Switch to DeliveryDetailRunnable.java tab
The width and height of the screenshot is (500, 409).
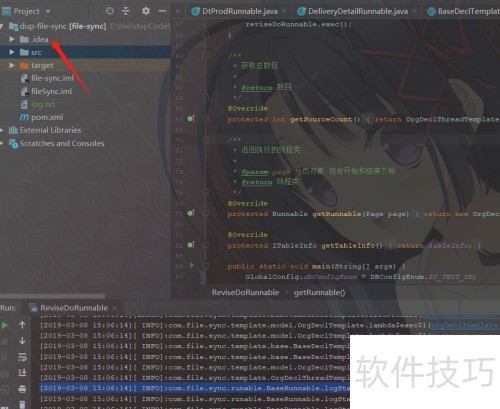[x=358, y=11]
